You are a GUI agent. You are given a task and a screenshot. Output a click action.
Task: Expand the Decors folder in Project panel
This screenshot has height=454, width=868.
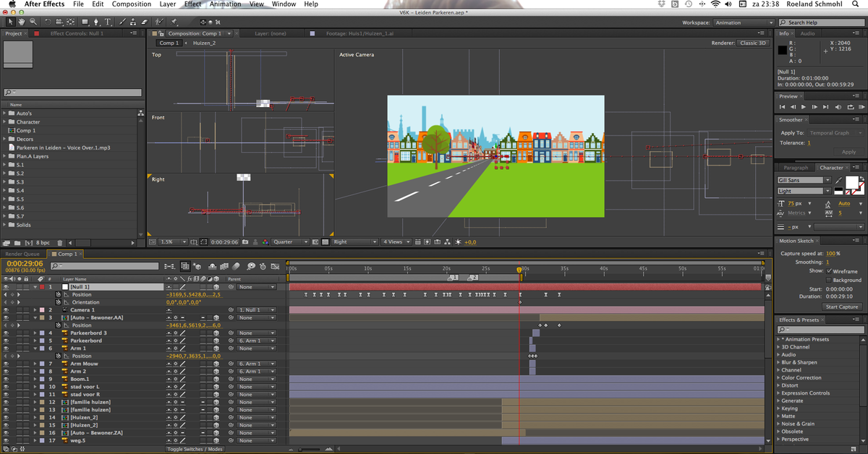(x=4, y=139)
